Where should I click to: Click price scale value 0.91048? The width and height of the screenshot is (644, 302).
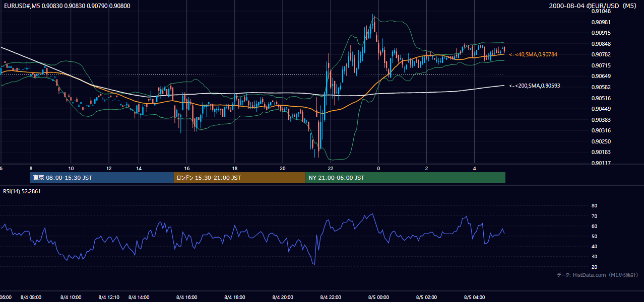[601, 11]
